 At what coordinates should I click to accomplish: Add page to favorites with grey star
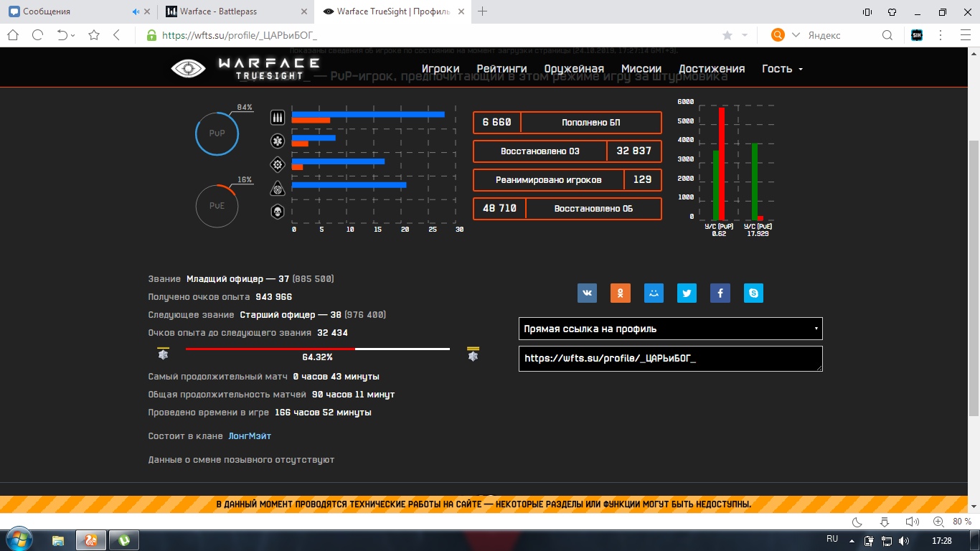click(727, 35)
